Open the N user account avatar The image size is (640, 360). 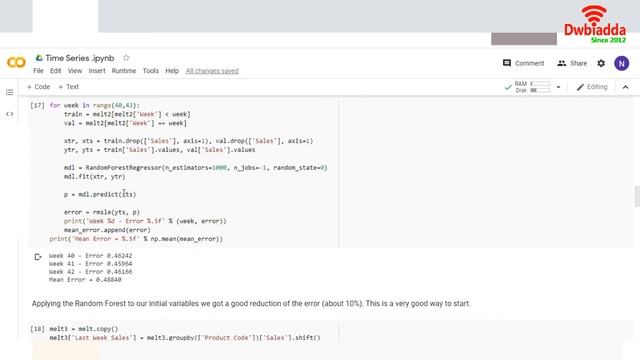point(621,63)
